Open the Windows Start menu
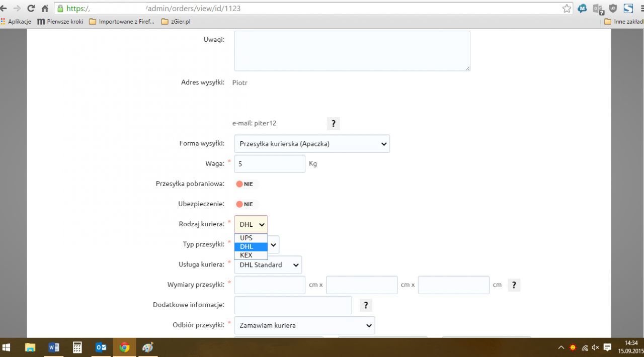 point(7,347)
